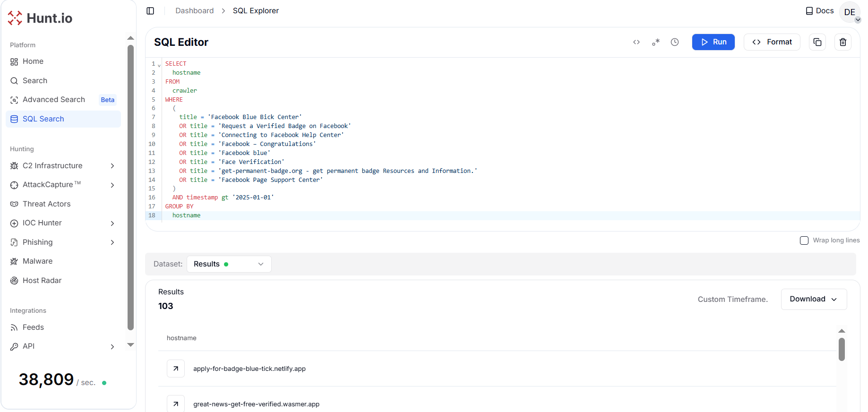Click line 18 hostname in editor
This screenshot has height=412, width=868.
[x=186, y=215]
